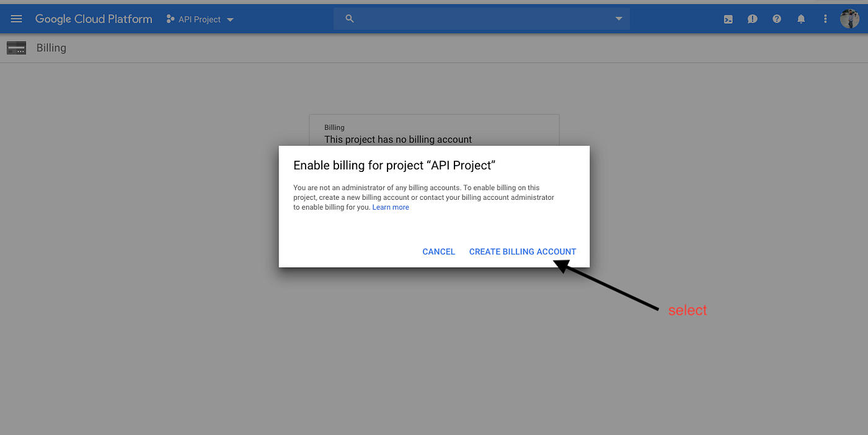This screenshot has width=868, height=435.
Task: Open the hamburger navigation menu
Action: pos(17,19)
